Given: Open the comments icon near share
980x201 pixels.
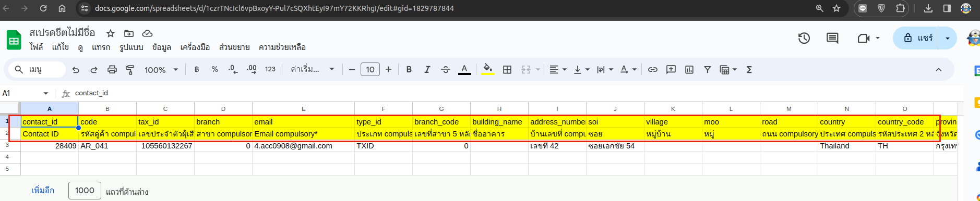Looking at the screenshot, I should [x=832, y=38].
